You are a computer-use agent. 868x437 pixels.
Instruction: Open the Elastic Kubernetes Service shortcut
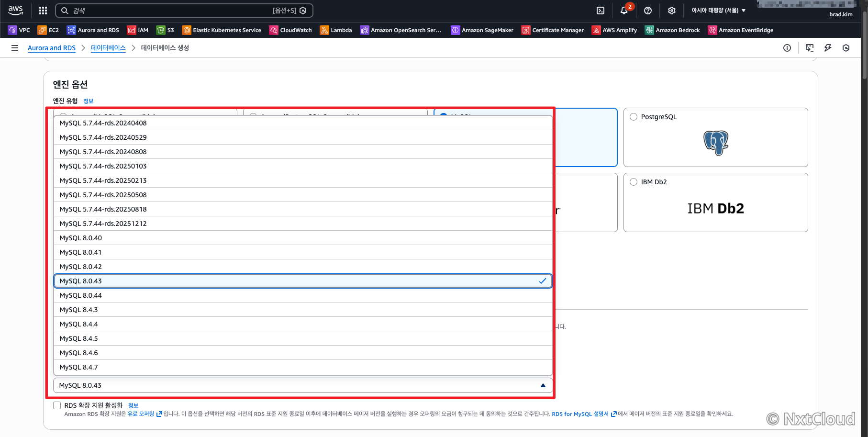coord(222,30)
